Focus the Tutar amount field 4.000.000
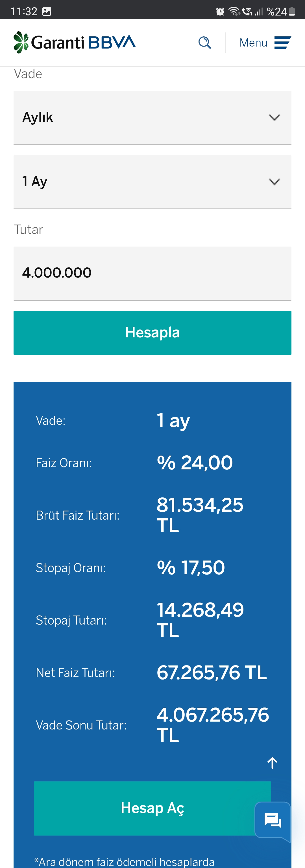This screenshot has height=868, width=305. pos(152,273)
